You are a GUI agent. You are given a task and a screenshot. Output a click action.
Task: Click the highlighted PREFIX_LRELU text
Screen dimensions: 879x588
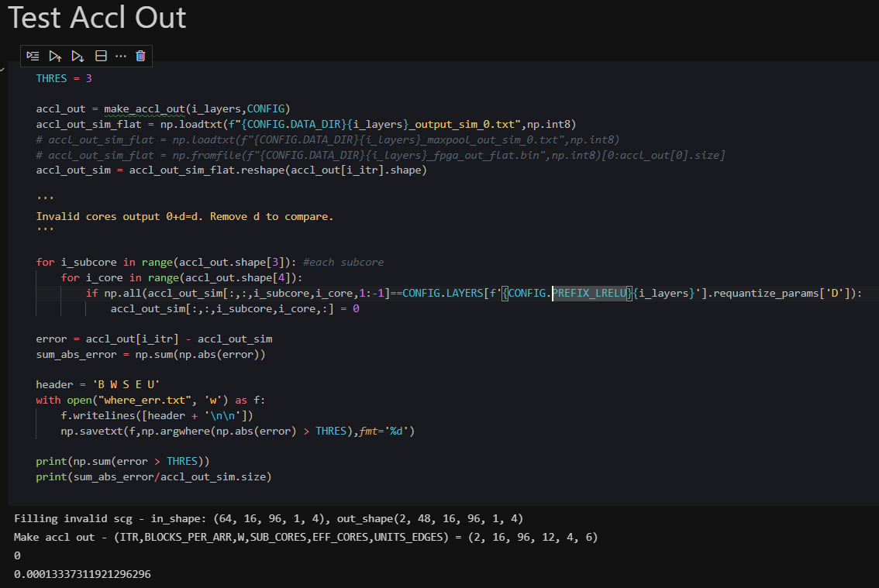click(x=588, y=293)
